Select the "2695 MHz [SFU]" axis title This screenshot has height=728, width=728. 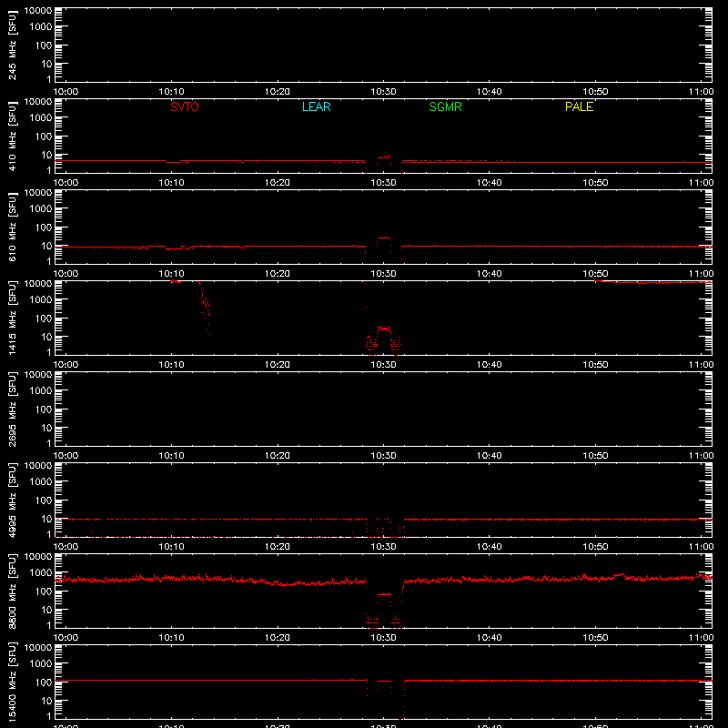coord(12,409)
